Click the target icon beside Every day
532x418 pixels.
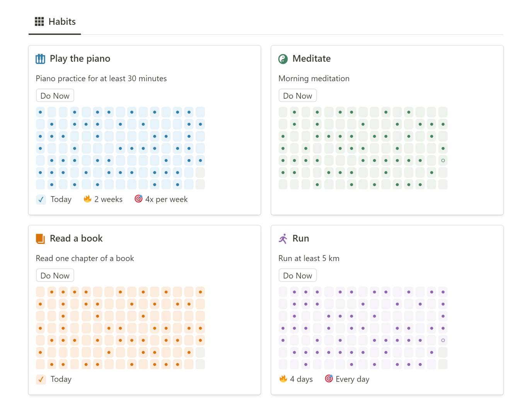pyautogui.click(x=329, y=379)
